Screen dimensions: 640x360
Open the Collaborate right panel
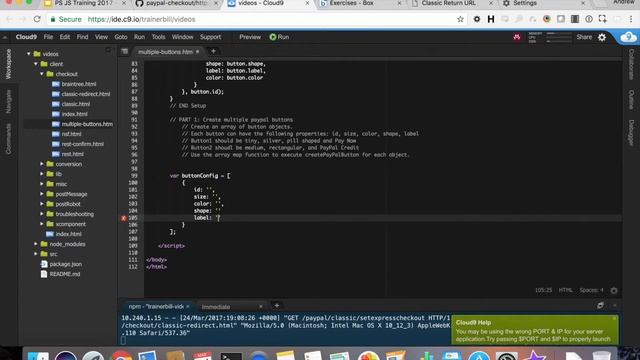click(x=631, y=64)
